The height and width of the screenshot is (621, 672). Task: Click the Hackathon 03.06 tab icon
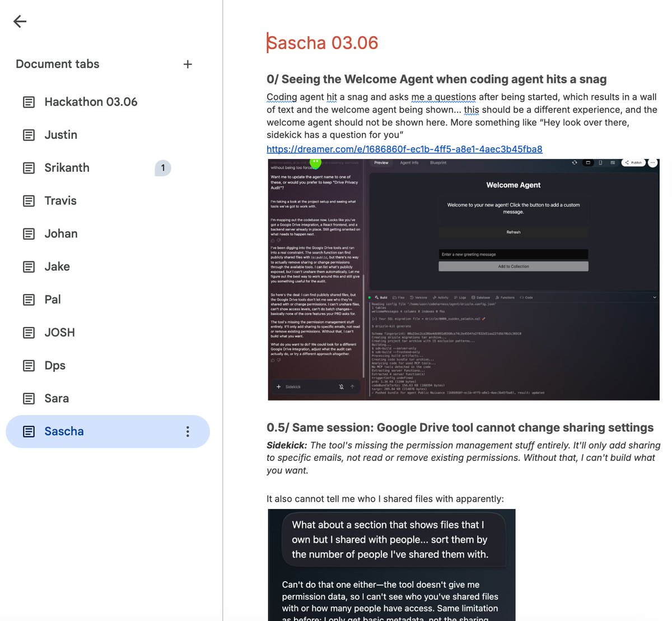point(29,102)
